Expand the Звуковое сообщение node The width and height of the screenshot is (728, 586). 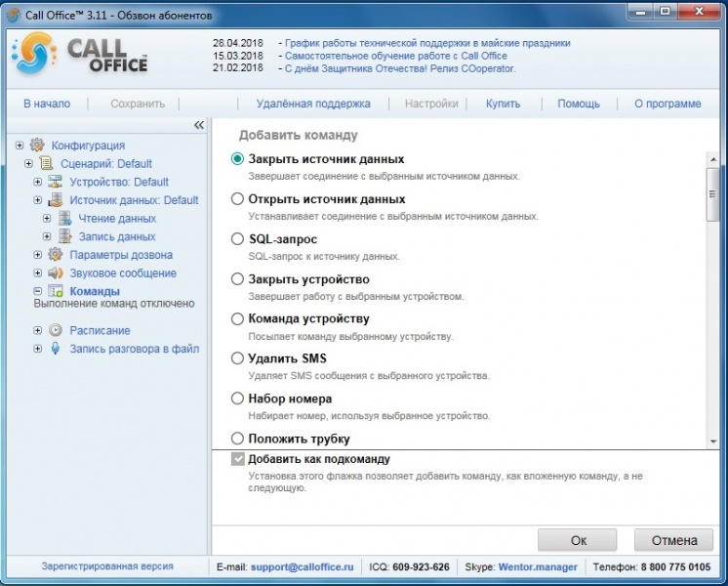click(38, 272)
